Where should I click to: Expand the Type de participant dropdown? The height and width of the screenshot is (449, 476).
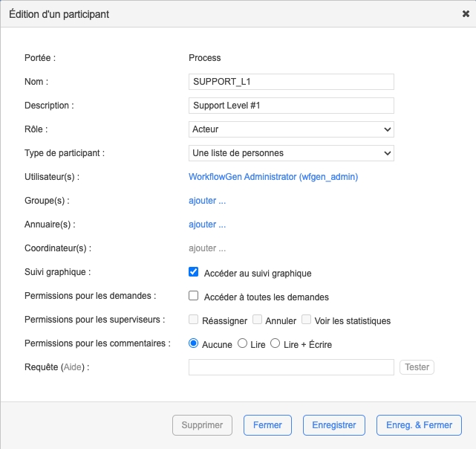click(x=291, y=153)
